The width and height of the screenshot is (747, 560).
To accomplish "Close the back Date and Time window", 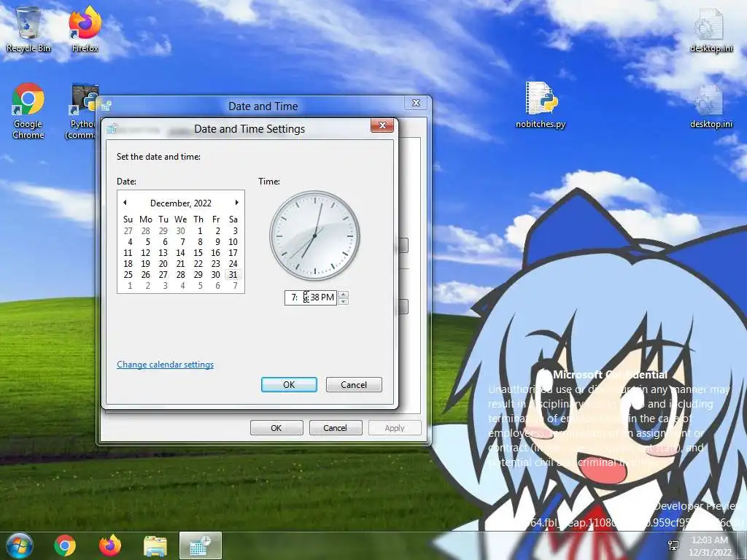I will pyautogui.click(x=416, y=103).
